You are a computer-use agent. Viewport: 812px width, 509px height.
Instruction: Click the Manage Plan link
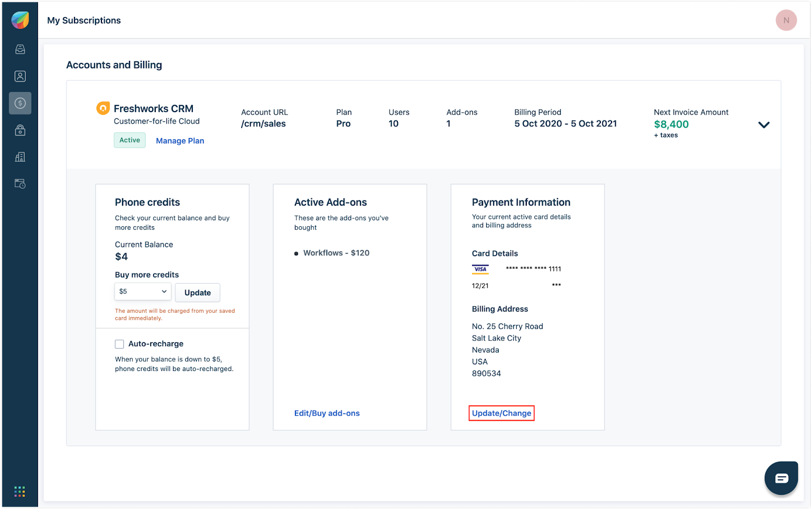tap(180, 141)
